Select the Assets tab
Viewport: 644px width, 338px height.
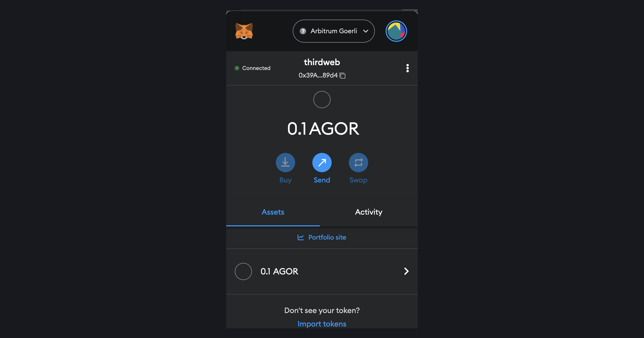point(273,212)
